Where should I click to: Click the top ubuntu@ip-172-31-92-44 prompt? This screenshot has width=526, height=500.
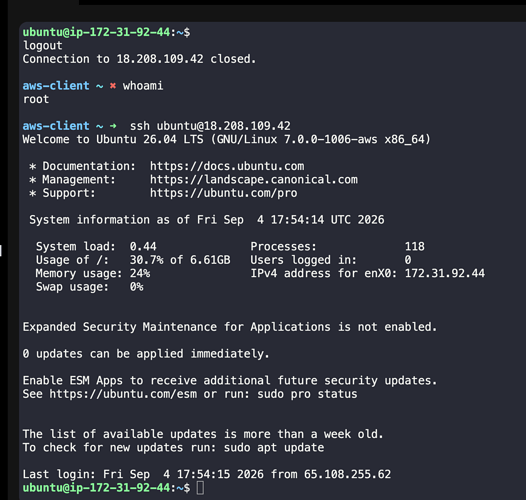[96, 32]
